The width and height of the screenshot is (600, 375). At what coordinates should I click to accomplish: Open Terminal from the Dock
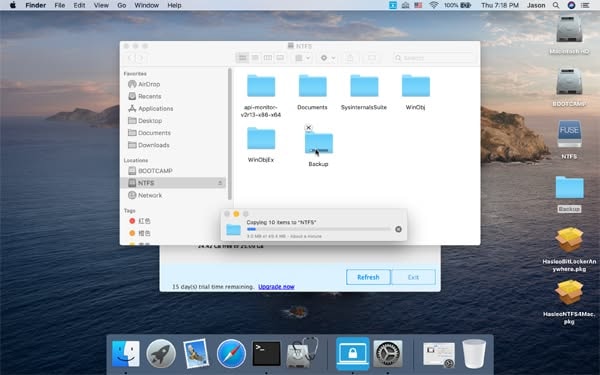tap(266, 354)
